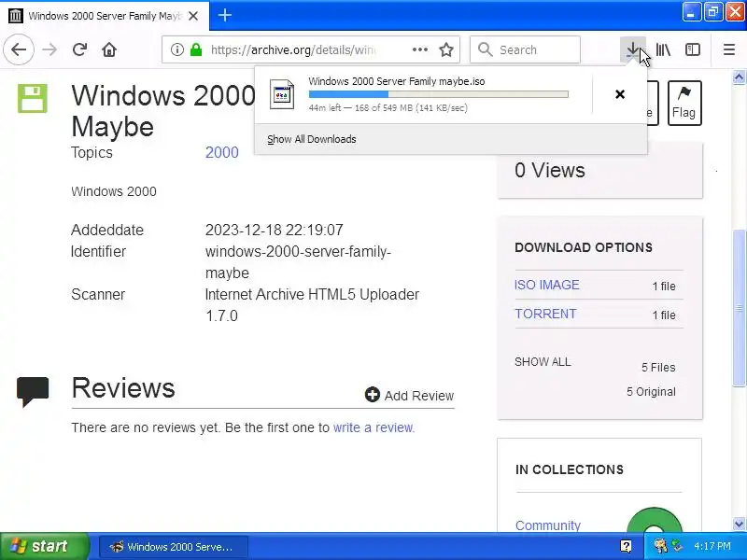This screenshot has height=560, width=747.
Task: Select the Windows 2000 Server Family tab
Action: tap(105, 16)
